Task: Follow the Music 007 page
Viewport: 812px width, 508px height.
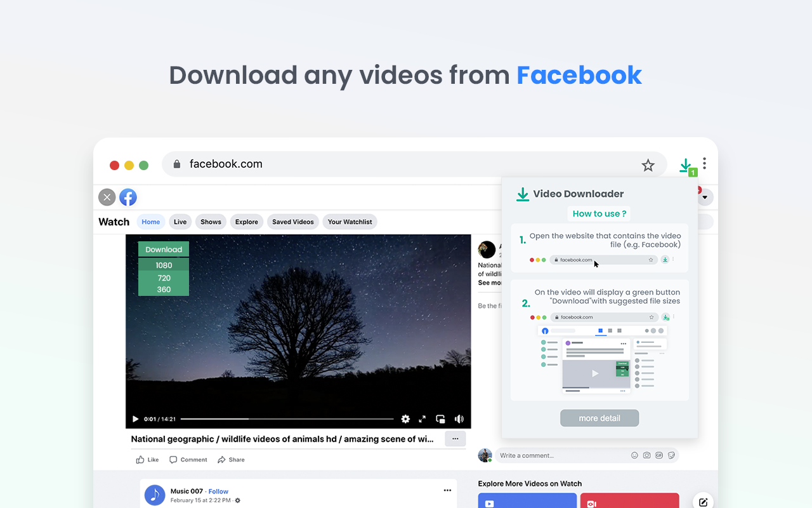Action: click(x=218, y=491)
